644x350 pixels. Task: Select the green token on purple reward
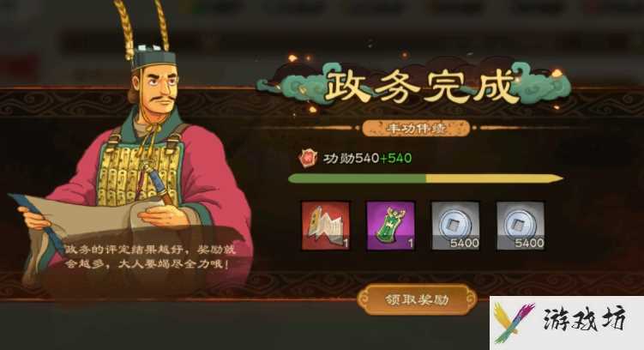pyautogui.click(x=390, y=226)
